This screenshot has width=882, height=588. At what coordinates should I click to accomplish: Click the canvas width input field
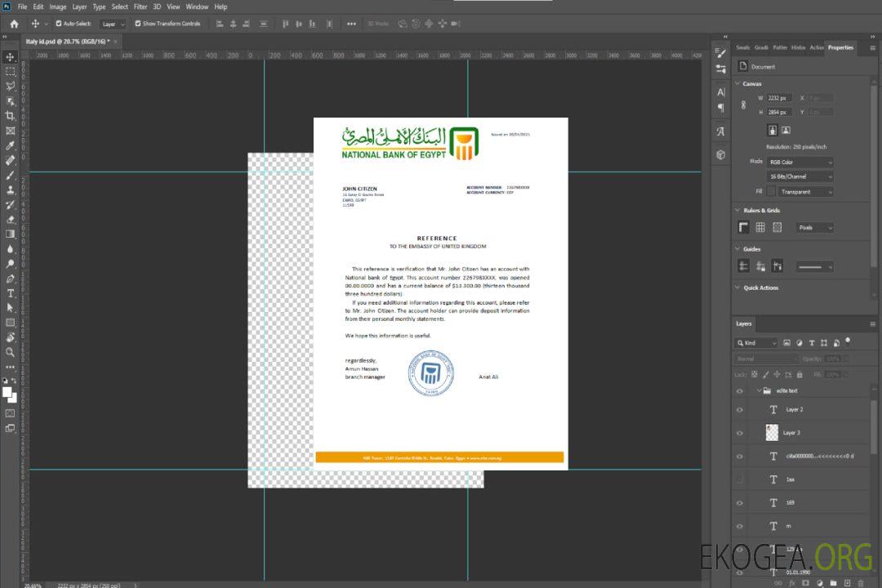tap(779, 98)
